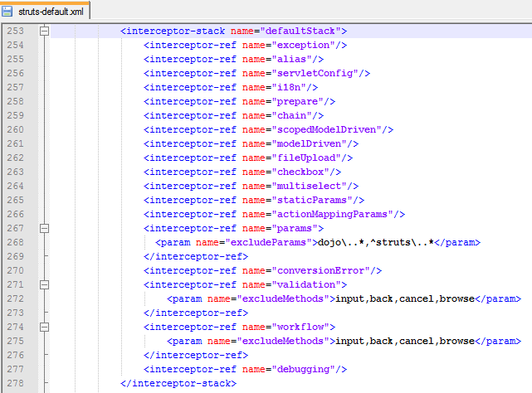The height and width of the screenshot is (393, 532).
Task: Click line number 260 in the margin
Action: coord(16,129)
